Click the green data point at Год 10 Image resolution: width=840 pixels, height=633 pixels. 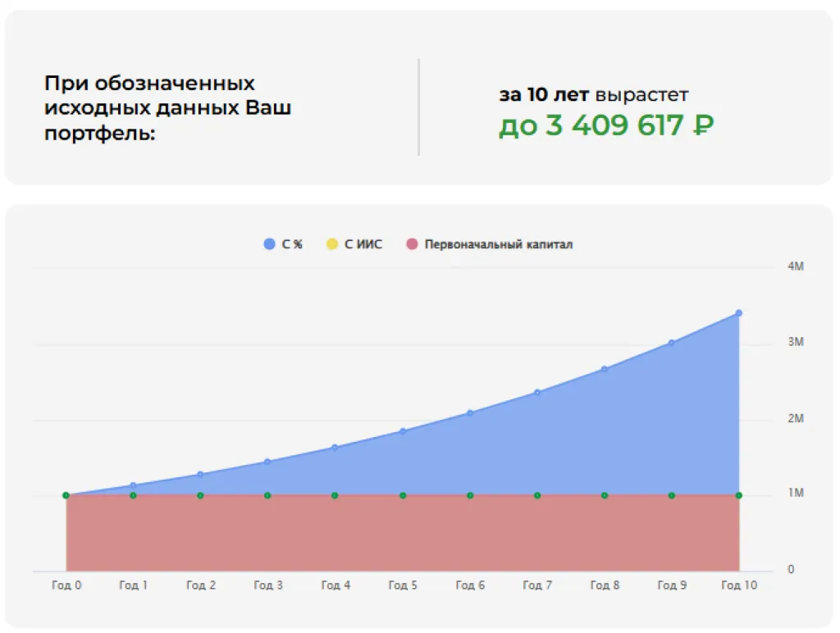click(738, 495)
